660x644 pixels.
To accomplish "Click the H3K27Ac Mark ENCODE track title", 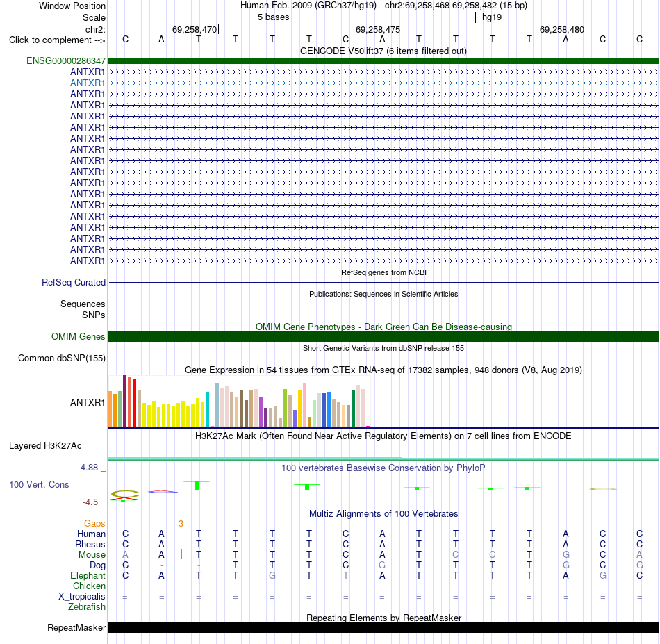I will [383, 436].
